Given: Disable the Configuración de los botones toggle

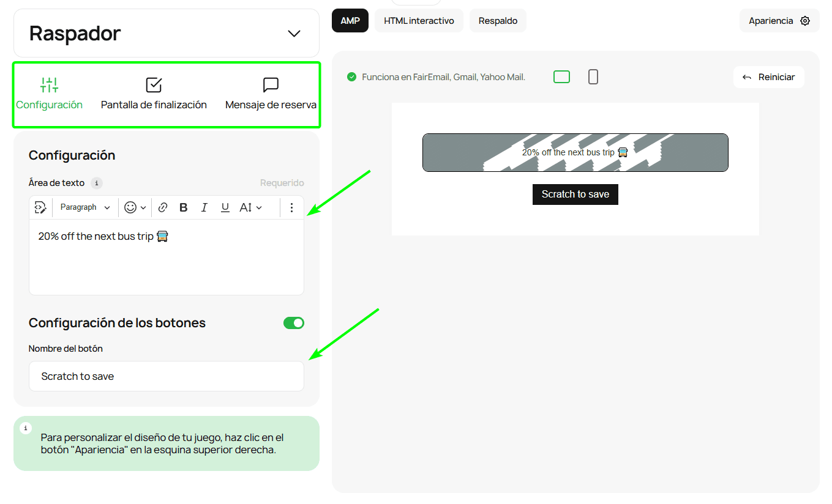Looking at the screenshot, I should [x=294, y=322].
